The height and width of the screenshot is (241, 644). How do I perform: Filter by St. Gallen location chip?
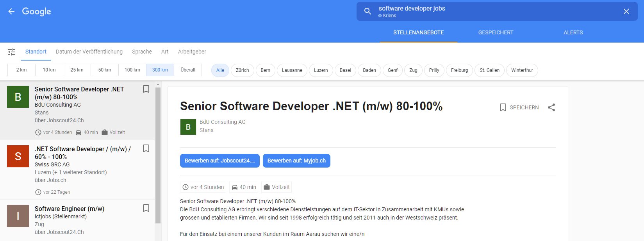[x=489, y=70]
